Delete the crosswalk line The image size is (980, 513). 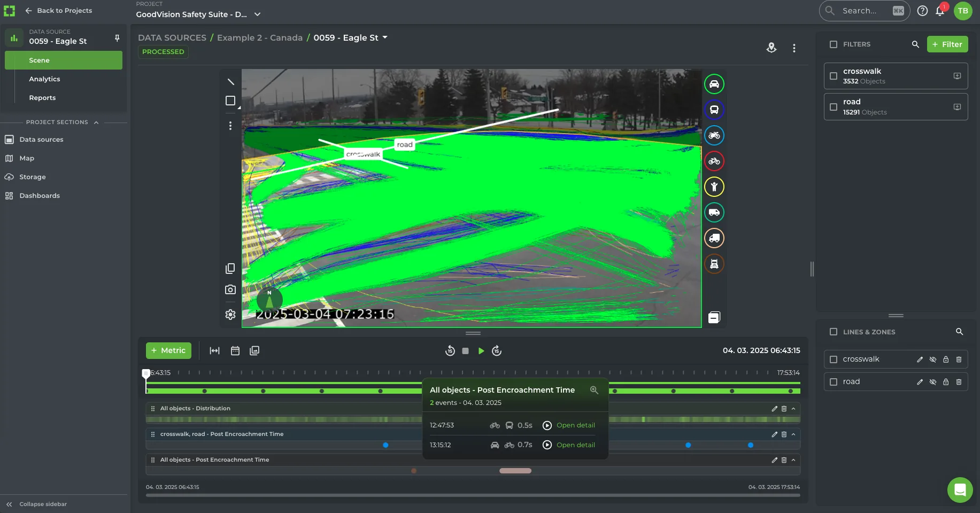[959, 359]
